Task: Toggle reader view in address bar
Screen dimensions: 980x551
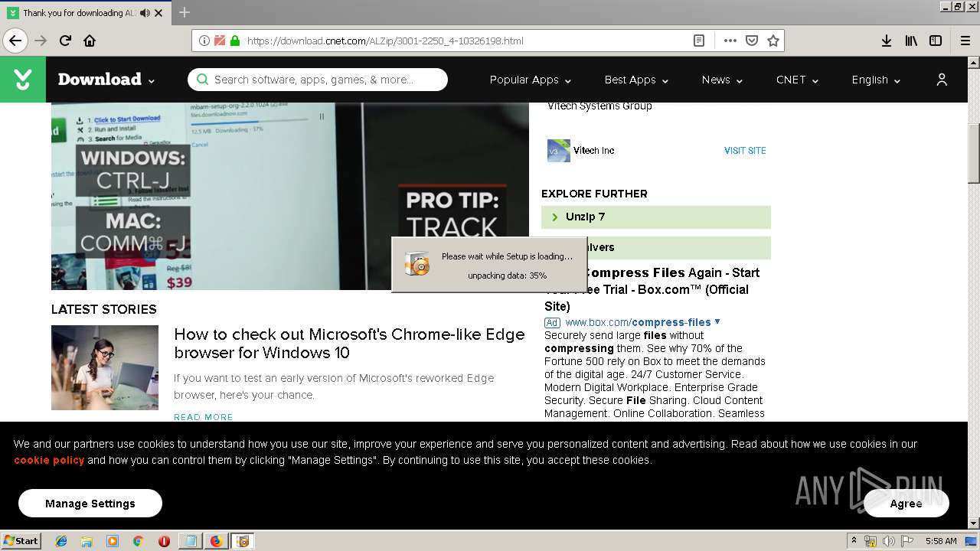Action: click(x=699, y=41)
